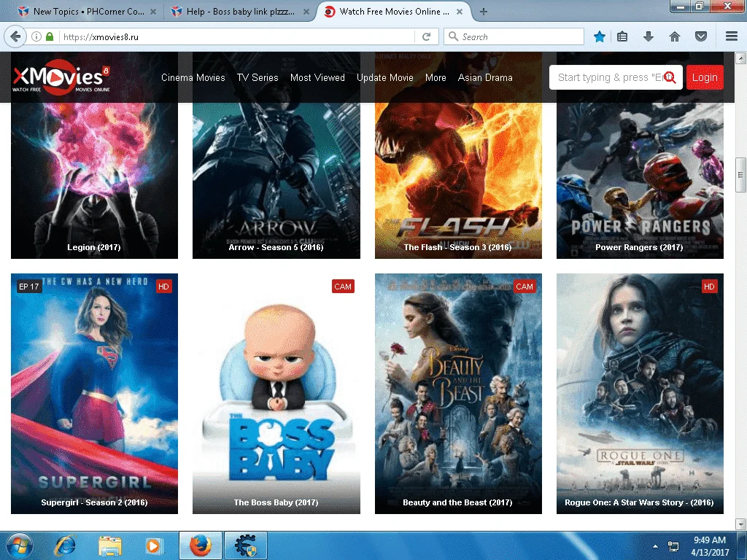Click the red magnifier search icon on XMovies

pyautogui.click(x=670, y=77)
